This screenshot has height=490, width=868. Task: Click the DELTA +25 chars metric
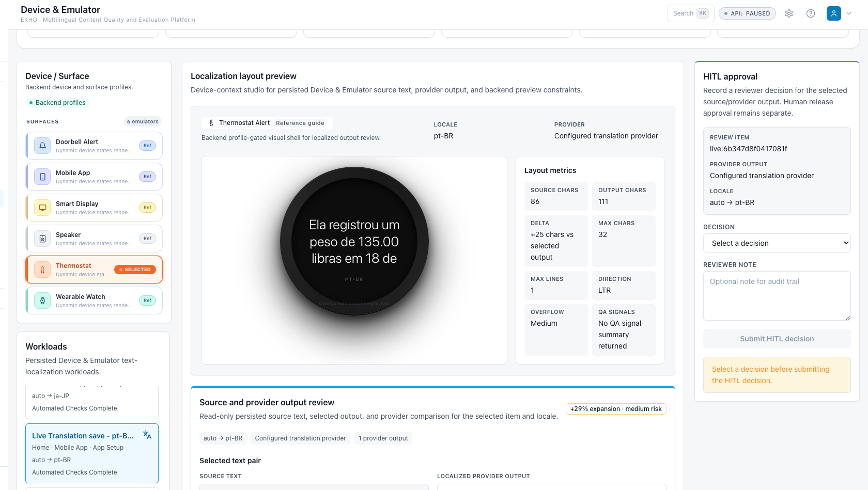556,241
